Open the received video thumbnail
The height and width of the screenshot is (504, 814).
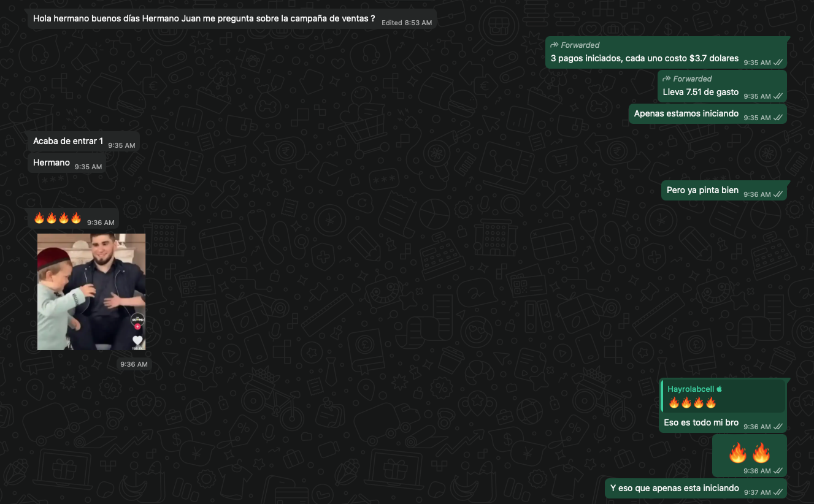[x=91, y=291]
